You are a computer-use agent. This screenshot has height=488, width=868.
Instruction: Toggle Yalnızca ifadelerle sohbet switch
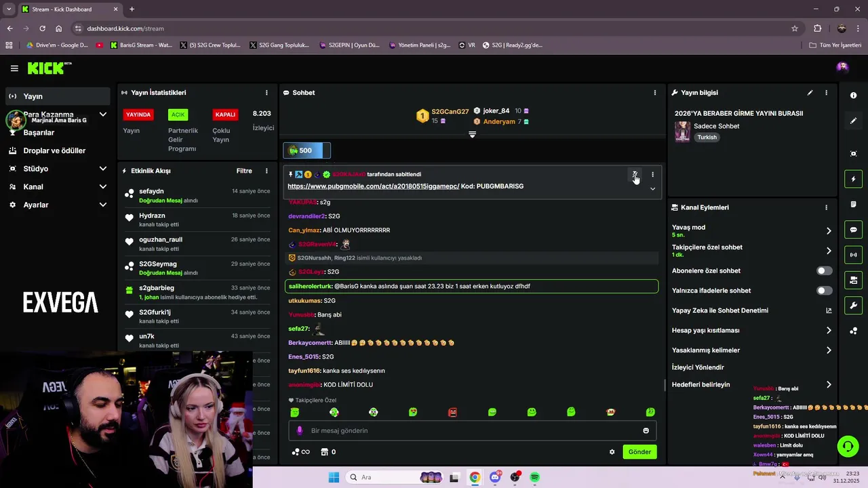pyautogui.click(x=824, y=290)
